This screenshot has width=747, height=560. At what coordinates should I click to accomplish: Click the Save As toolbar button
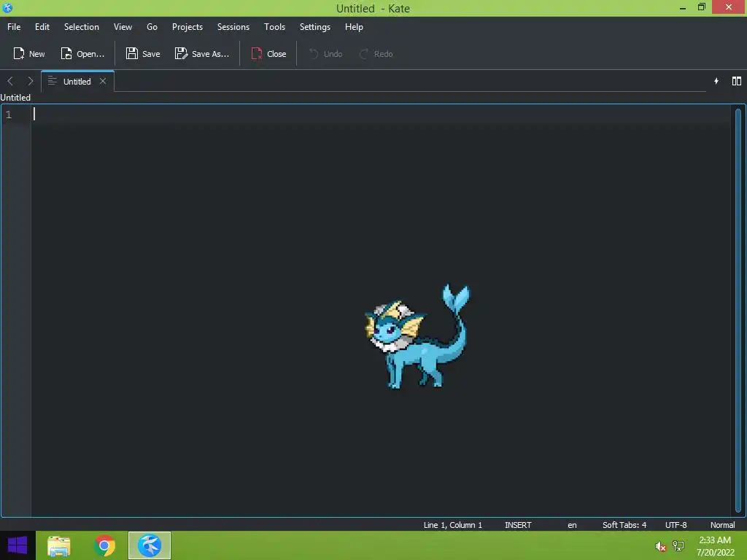coord(201,54)
